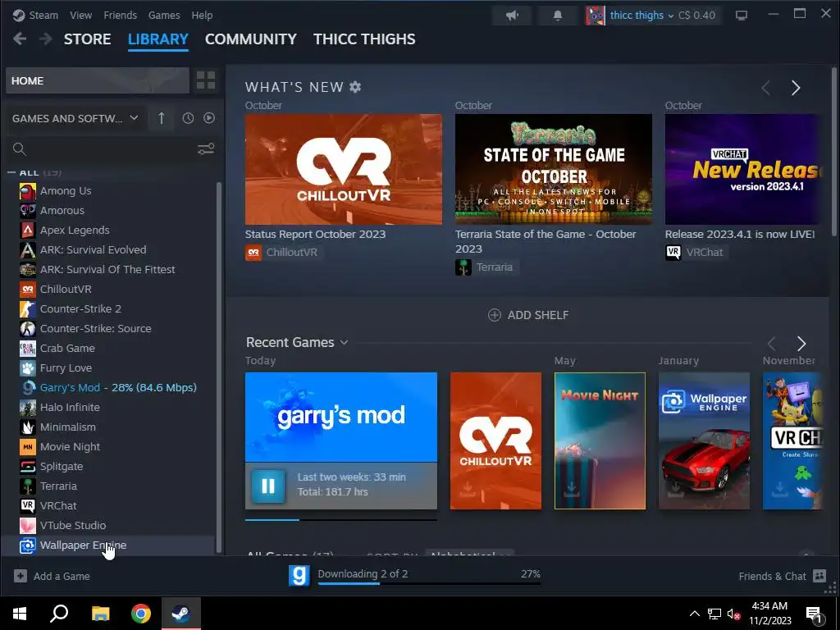This screenshot has width=840, height=630.
Task: Switch to the COMMUNITY tab
Action: coord(251,39)
